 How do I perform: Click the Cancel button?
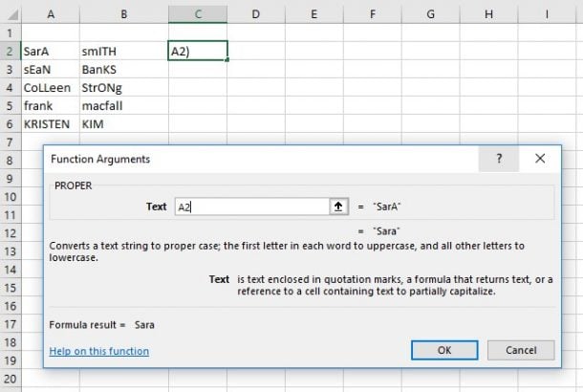pos(521,350)
